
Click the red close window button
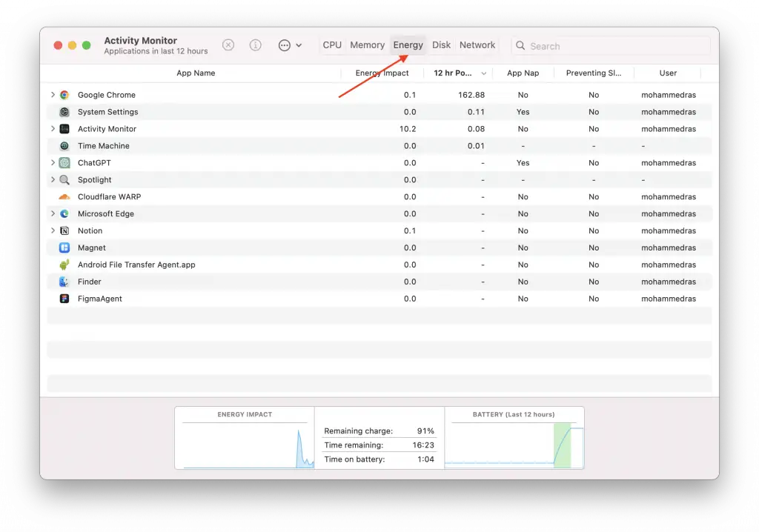pyautogui.click(x=58, y=45)
